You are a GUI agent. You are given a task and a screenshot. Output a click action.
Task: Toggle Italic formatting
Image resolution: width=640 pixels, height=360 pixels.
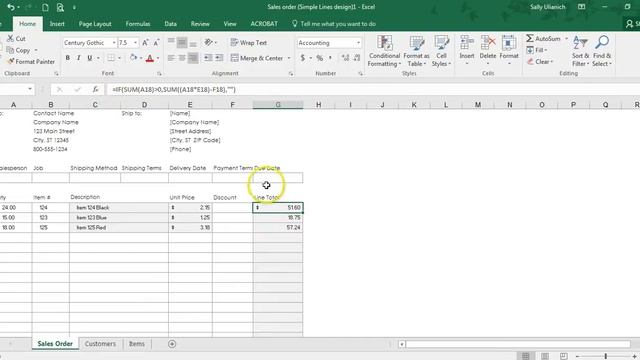click(x=79, y=58)
